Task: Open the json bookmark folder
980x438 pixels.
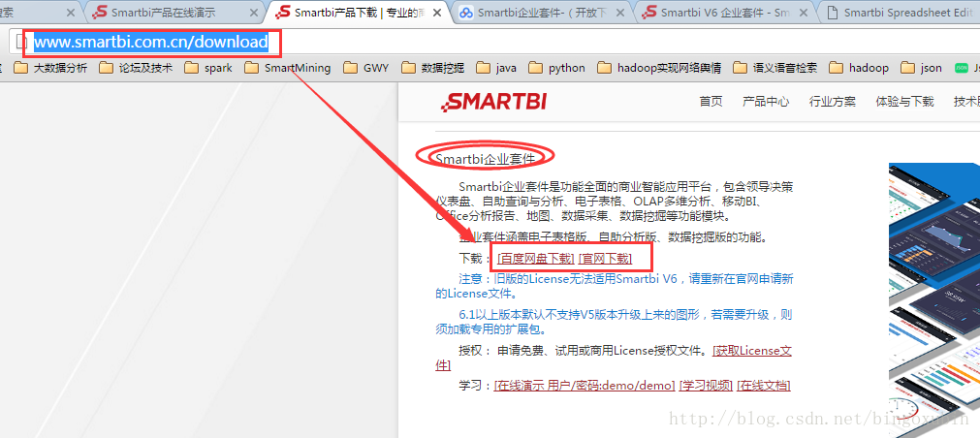Action: 921,68
